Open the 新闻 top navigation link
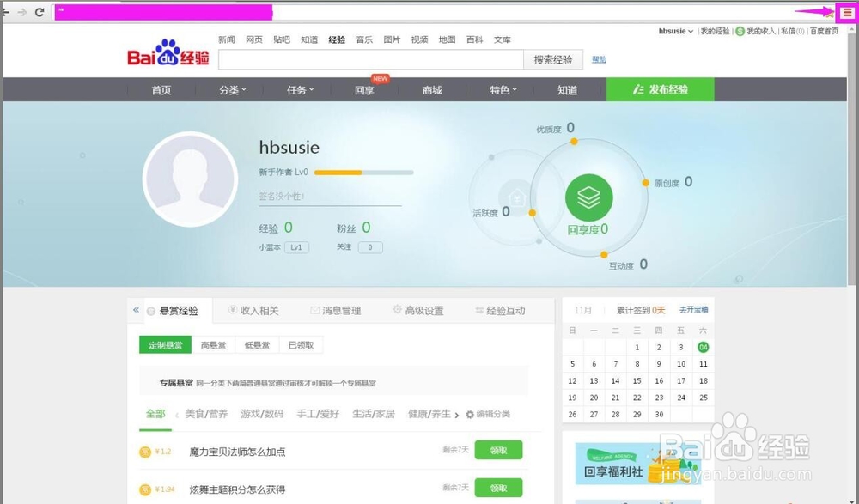The height and width of the screenshot is (504, 859). click(227, 39)
